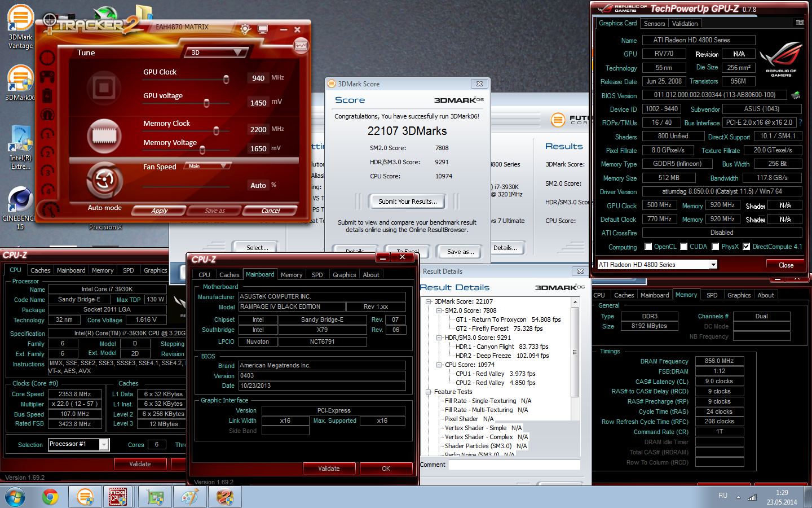Screen dimensions: 812x508
Task: Adjust the GPU Clock slider handle
Action: (x=226, y=80)
